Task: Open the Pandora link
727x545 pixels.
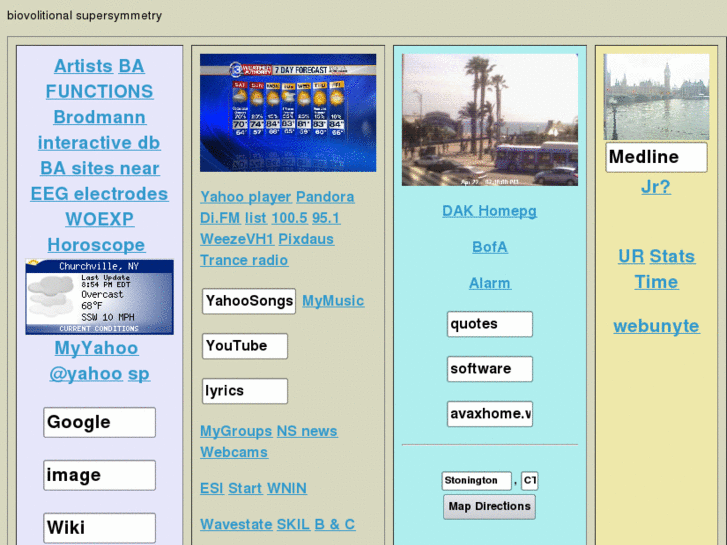Action: click(325, 197)
